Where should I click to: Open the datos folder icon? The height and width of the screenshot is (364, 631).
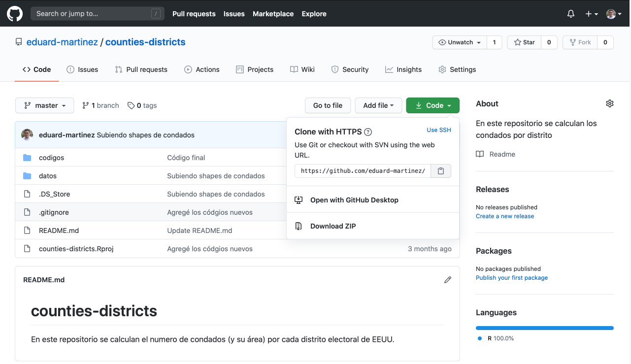click(x=27, y=176)
